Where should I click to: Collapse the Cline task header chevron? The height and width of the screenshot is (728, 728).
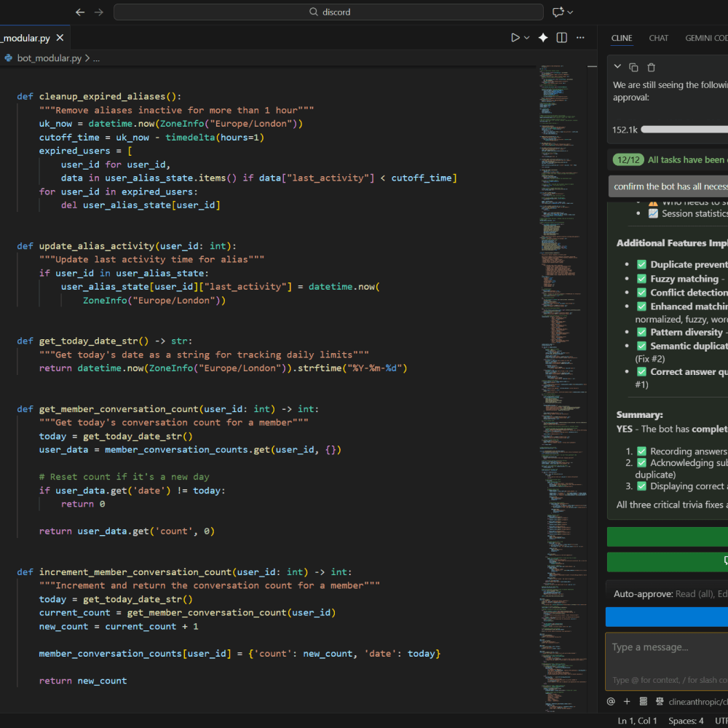617,66
